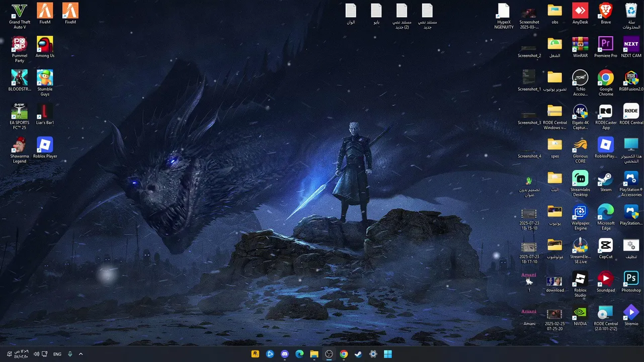Open Settings gear in the taskbar
Viewport: 644px width, 362px height.
(373, 354)
